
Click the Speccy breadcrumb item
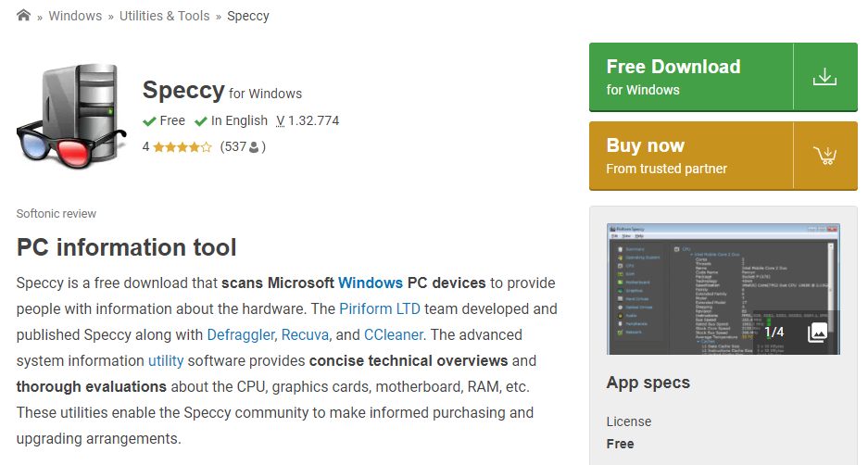248,16
